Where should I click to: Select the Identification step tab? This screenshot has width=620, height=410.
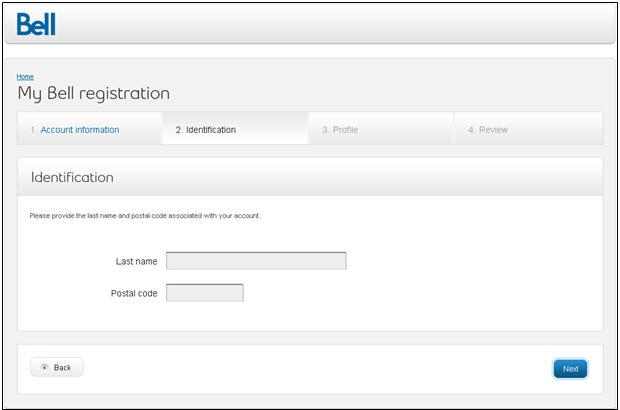[235, 128]
